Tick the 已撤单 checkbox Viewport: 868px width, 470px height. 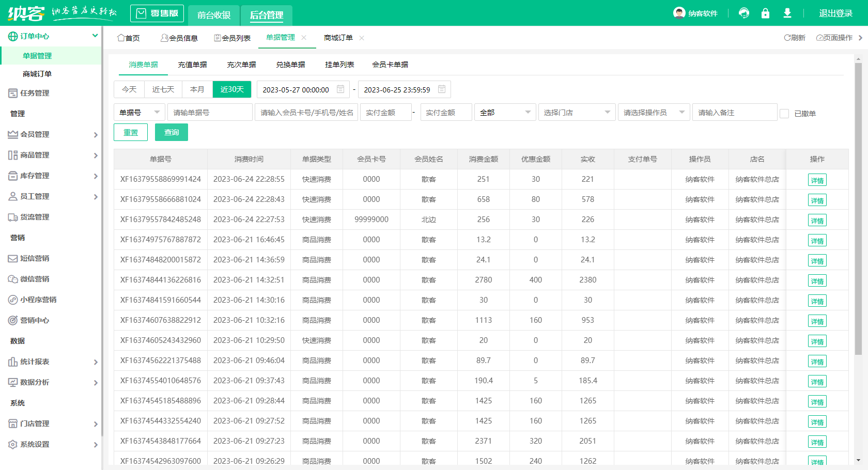784,113
